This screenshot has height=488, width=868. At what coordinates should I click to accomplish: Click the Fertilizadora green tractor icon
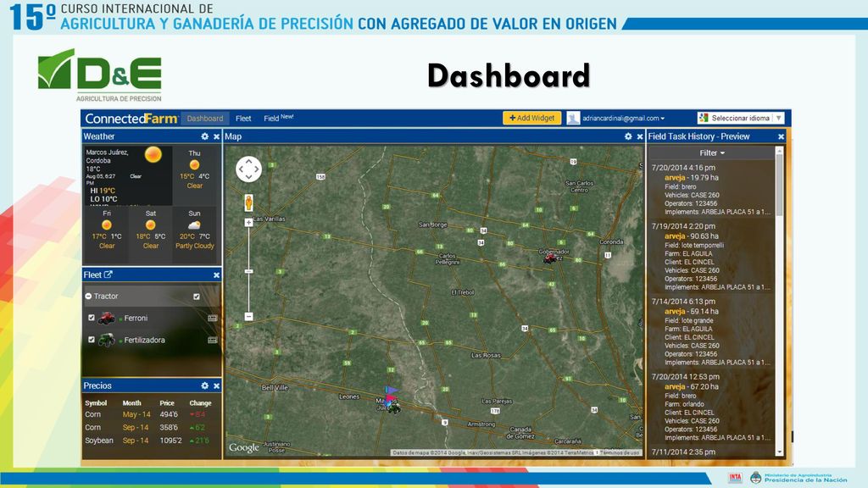tap(106, 340)
